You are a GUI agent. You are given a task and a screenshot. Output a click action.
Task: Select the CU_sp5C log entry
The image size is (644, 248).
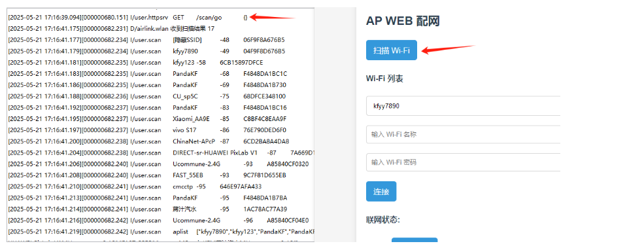tap(147, 96)
